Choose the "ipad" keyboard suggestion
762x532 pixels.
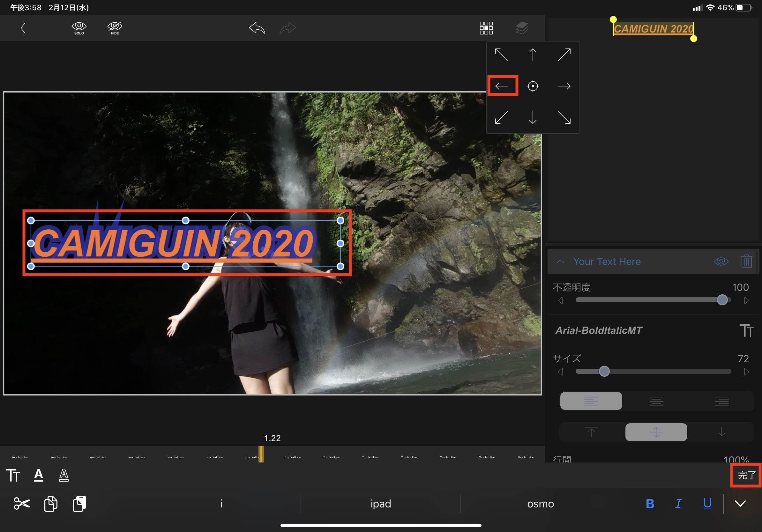(381, 504)
